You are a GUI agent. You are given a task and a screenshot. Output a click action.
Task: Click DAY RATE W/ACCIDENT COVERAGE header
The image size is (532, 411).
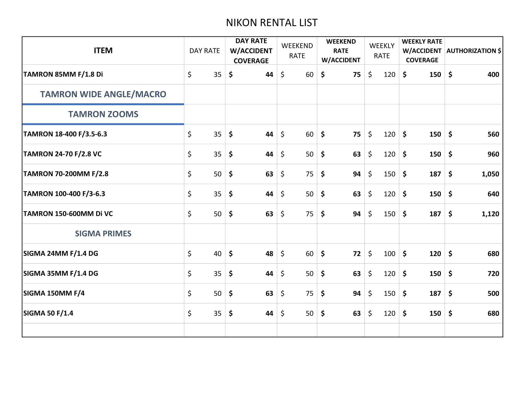(x=251, y=51)
